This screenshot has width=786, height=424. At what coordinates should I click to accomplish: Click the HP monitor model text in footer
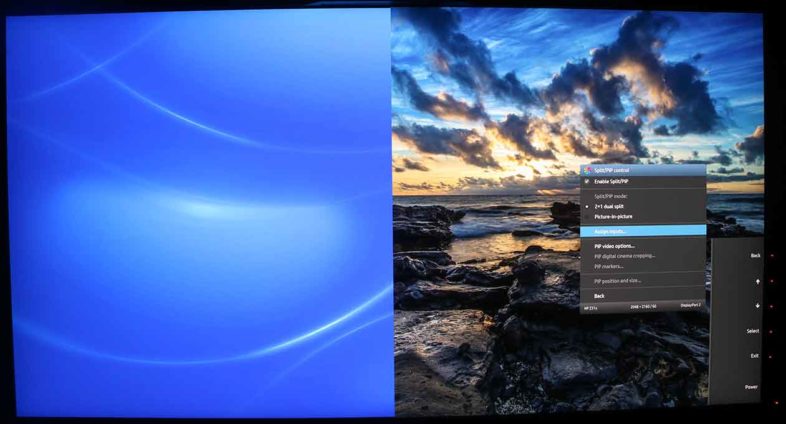pyautogui.click(x=591, y=308)
